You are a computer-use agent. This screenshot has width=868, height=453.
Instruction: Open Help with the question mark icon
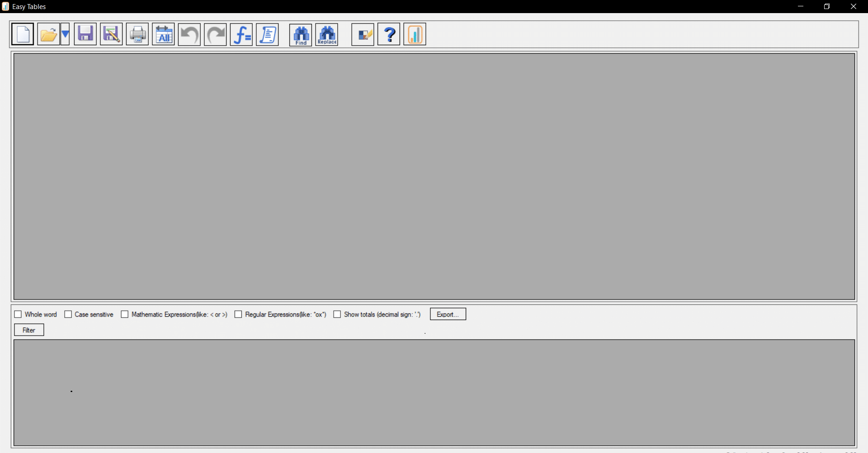[389, 34]
